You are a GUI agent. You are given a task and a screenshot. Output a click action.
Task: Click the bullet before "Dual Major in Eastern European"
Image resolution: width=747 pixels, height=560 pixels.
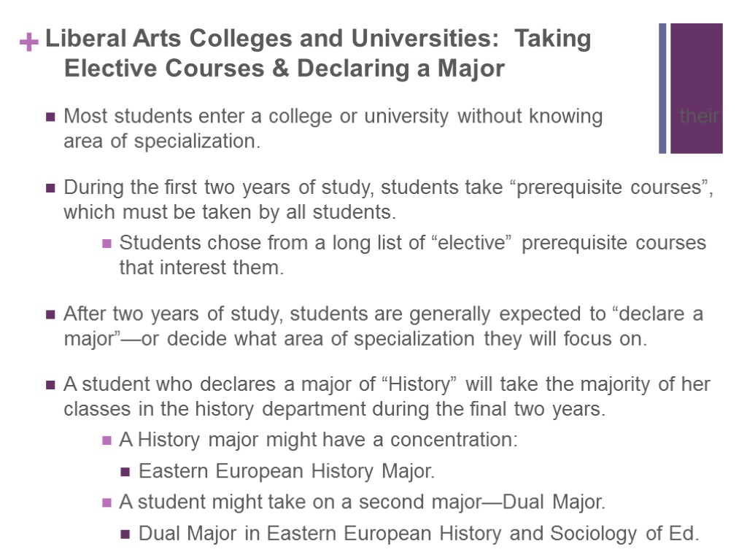125,534
